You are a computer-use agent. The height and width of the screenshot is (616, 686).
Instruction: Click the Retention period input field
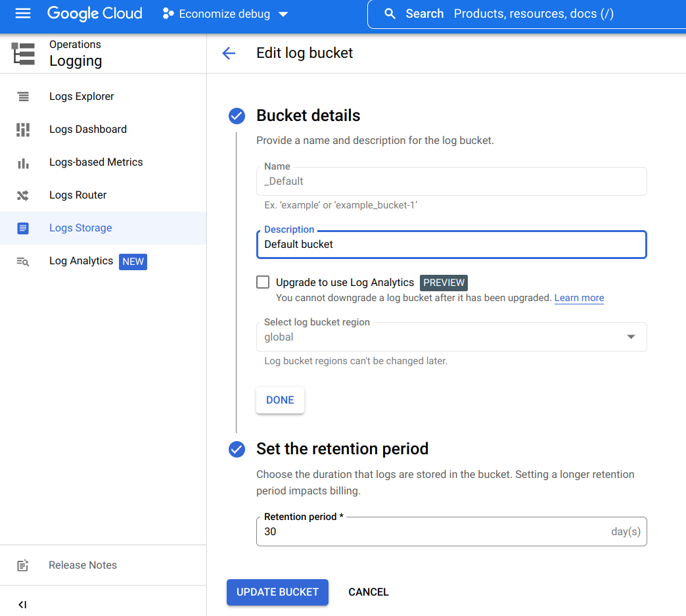pyautogui.click(x=434, y=532)
